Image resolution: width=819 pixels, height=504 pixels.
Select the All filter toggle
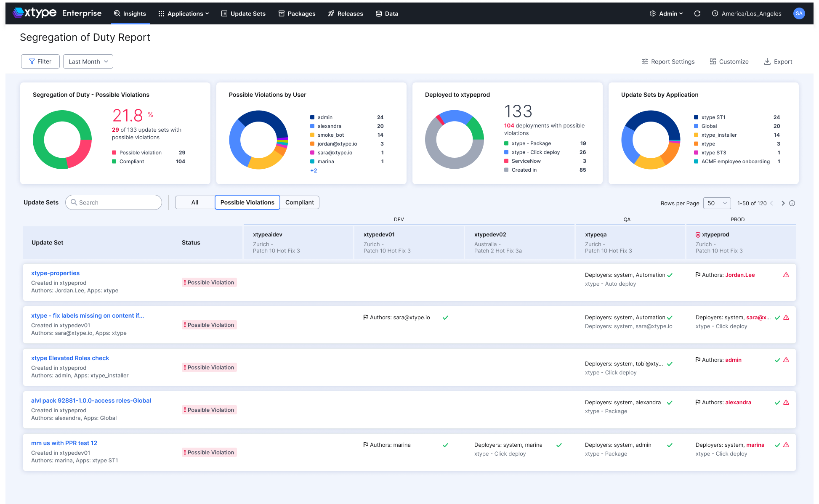click(x=195, y=202)
